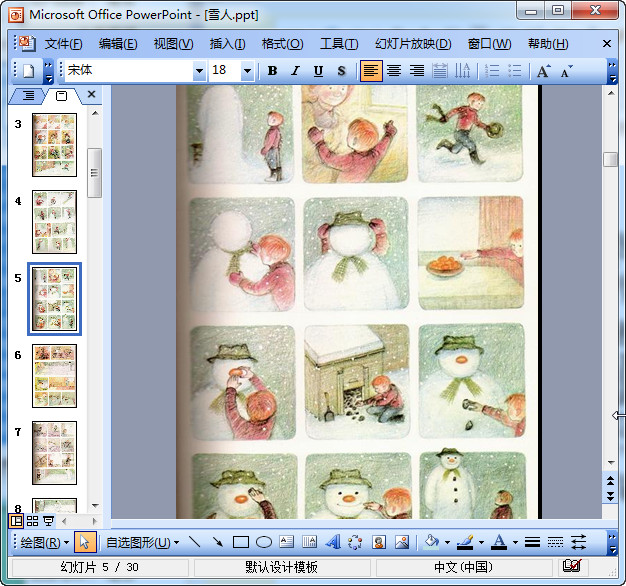Image resolution: width=626 pixels, height=586 pixels.
Task: Go to previous slide double-arrow
Action: (x=611, y=481)
